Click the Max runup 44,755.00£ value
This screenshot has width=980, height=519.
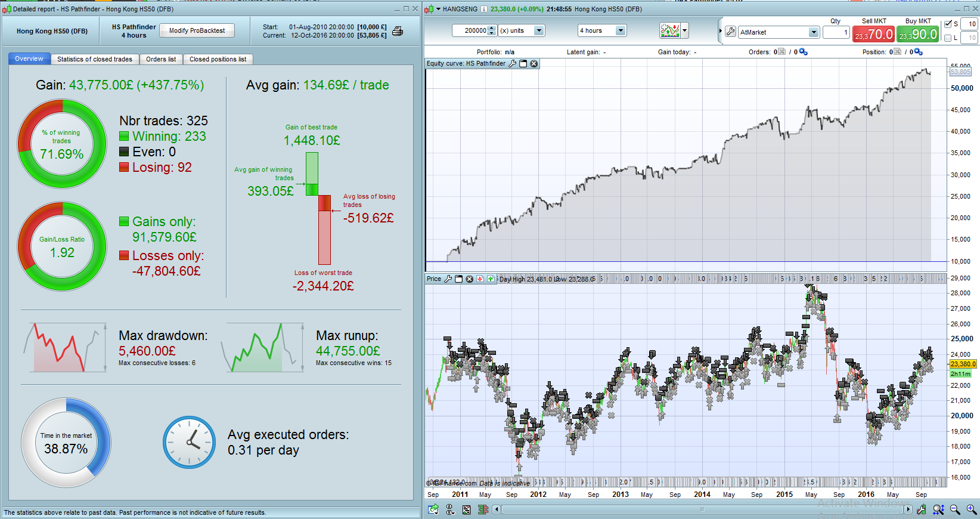tap(348, 351)
